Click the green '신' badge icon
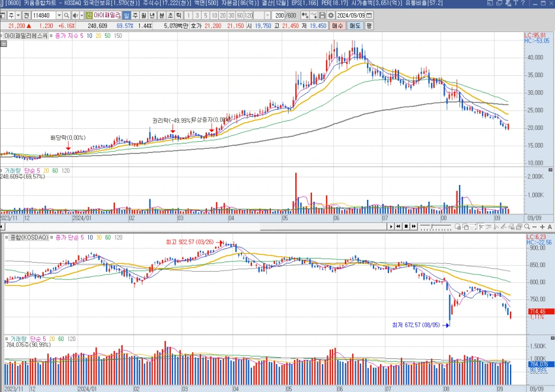The width and height of the screenshot is (555, 392). [x=89, y=15]
